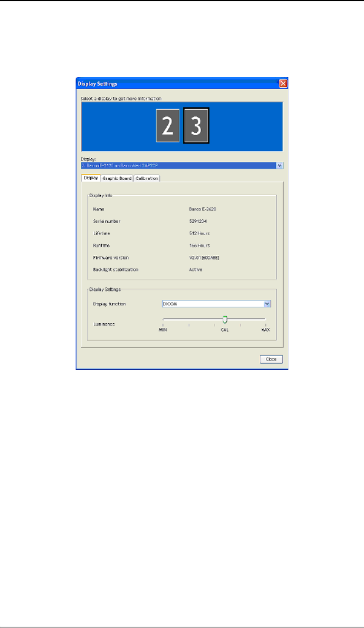Click the Firmware version label
The height and width of the screenshot is (628, 364).
(111, 258)
